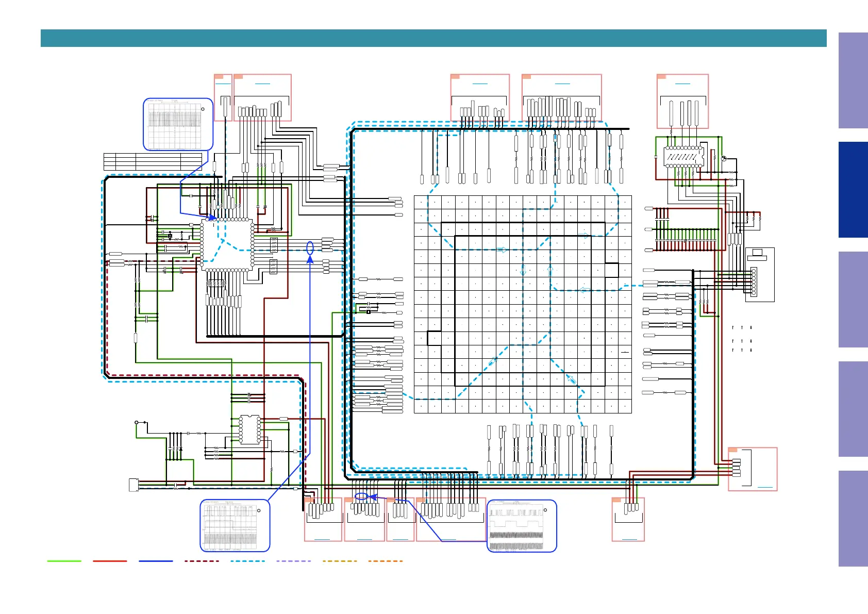
Task: Select the small DIP chip at lower left
Action: [250, 429]
